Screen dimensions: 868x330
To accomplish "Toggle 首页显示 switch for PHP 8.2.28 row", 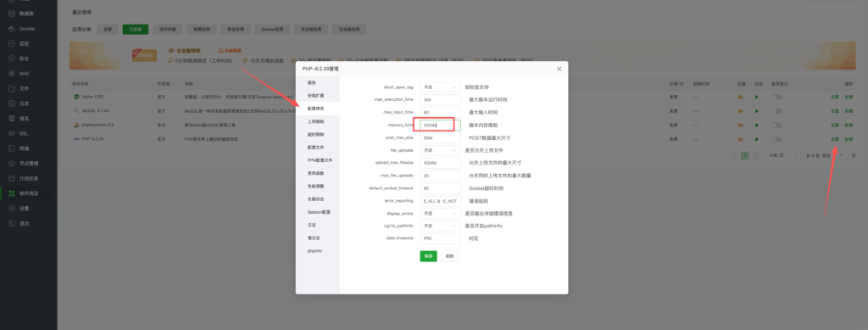I will [x=776, y=139].
